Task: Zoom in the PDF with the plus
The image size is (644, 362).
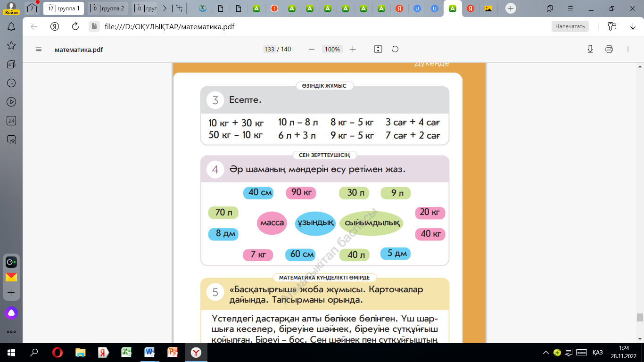Action: click(353, 49)
